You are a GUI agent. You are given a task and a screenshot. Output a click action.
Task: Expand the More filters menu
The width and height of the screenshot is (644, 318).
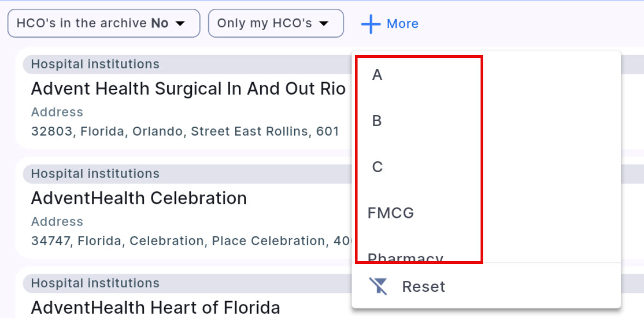coord(389,23)
